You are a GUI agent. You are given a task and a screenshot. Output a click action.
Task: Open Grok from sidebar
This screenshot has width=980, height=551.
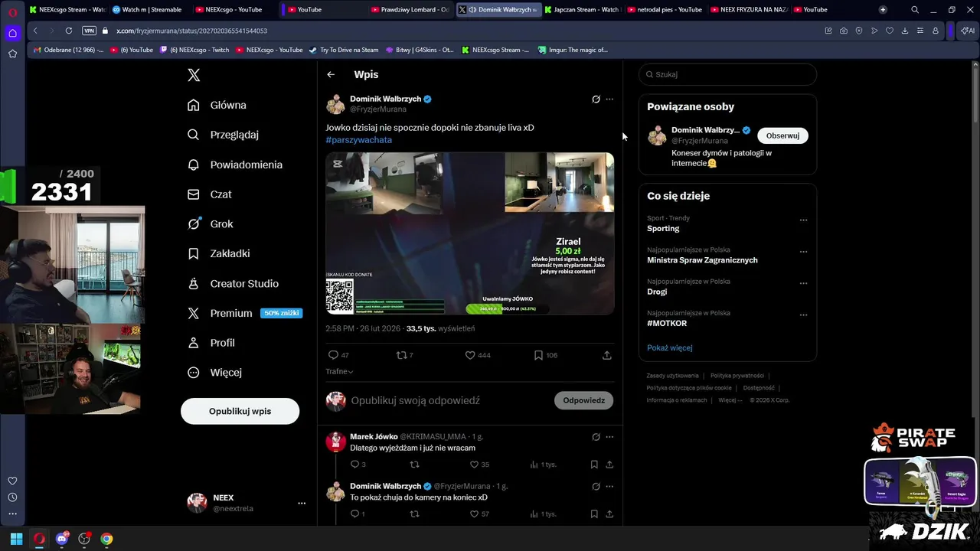(211, 224)
